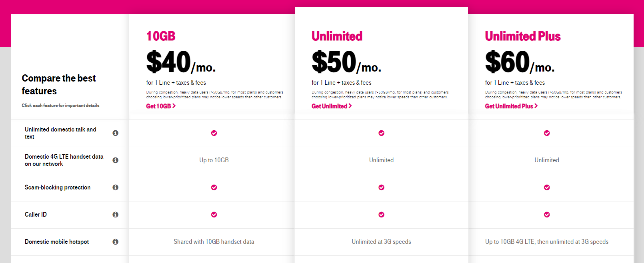Screen dimensions: 644x263
Task: Expand Domestic 4G LTE handset data feature details
Action: click(64, 160)
